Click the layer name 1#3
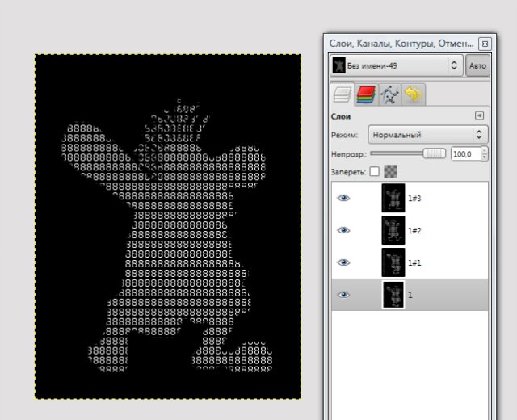This screenshot has height=420, width=517. pyautogui.click(x=414, y=198)
